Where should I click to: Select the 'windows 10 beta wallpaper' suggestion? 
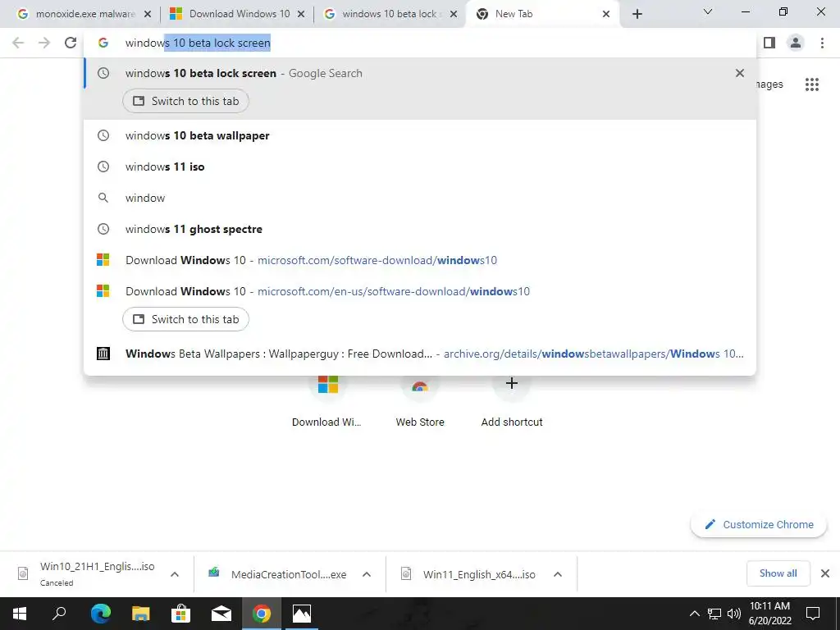[420, 135]
